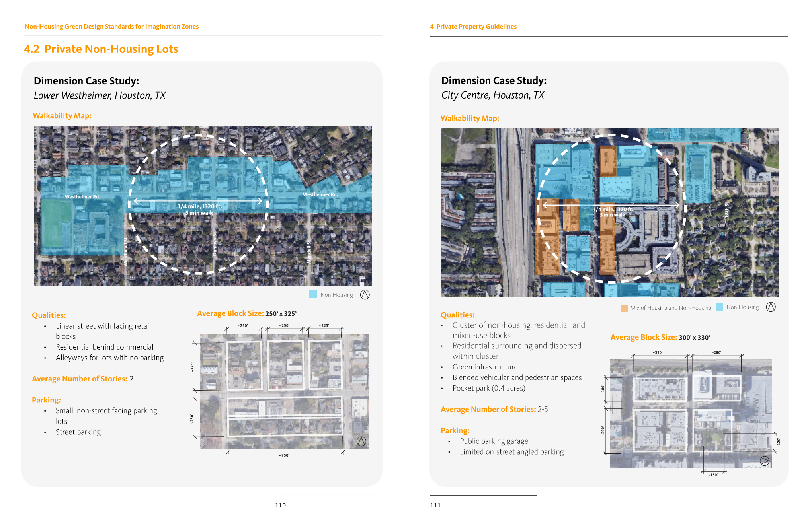The image size is (812, 525).
Task: Click page number 111
Action: point(435,505)
